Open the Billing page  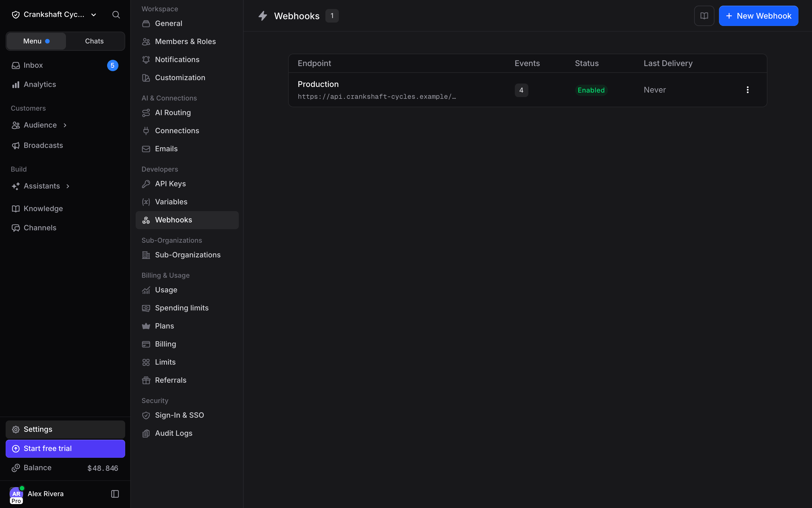[187, 344]
